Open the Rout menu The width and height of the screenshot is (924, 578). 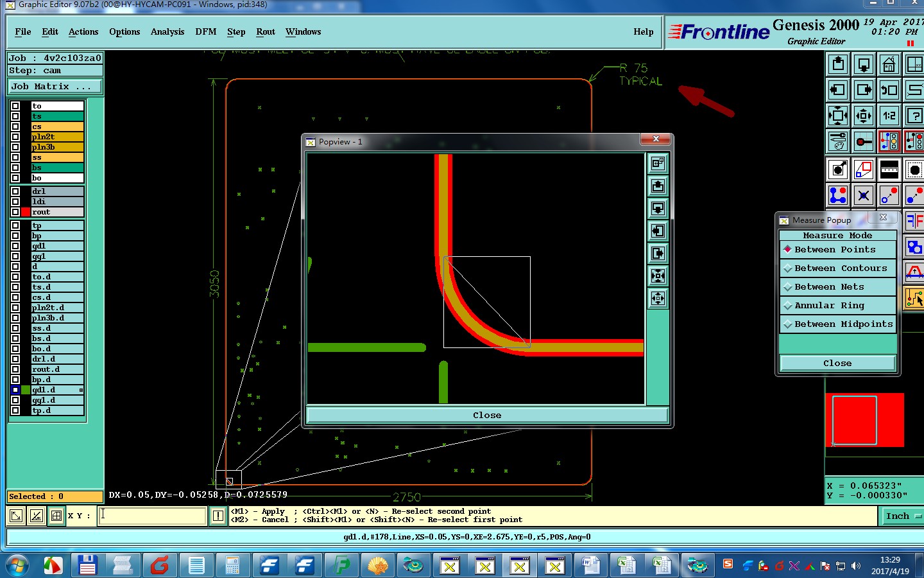[x=266, y=31]
